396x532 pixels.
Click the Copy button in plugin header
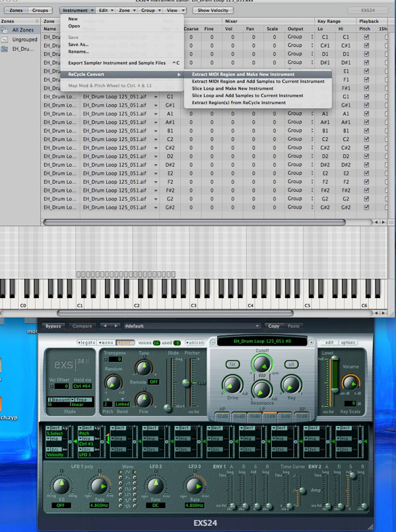coord(274,326)
